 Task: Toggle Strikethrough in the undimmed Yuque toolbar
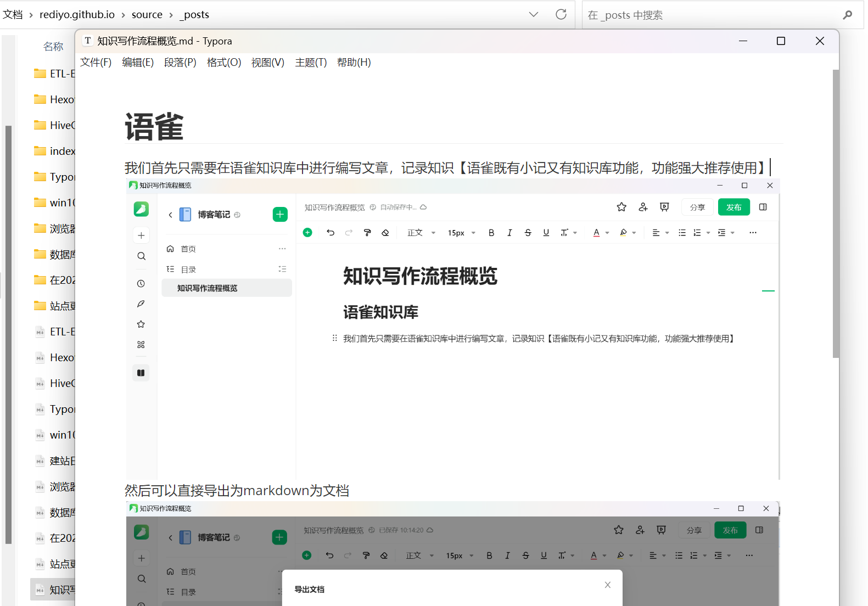coord(528,233)
